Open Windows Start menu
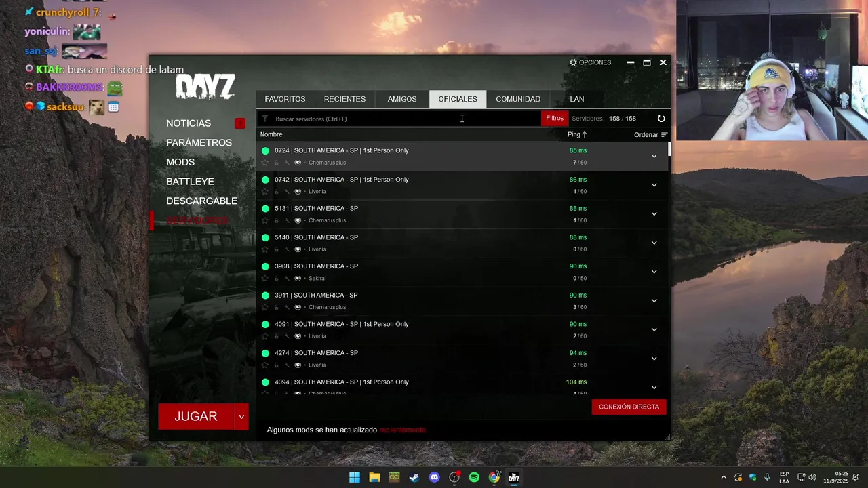This screenshot has height=488, width=868. 355,477
